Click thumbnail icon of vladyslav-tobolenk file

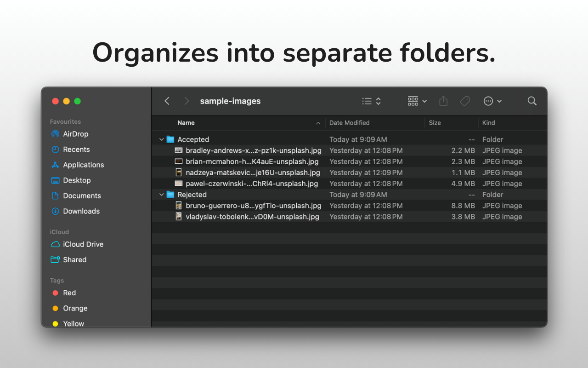[179, 217]
